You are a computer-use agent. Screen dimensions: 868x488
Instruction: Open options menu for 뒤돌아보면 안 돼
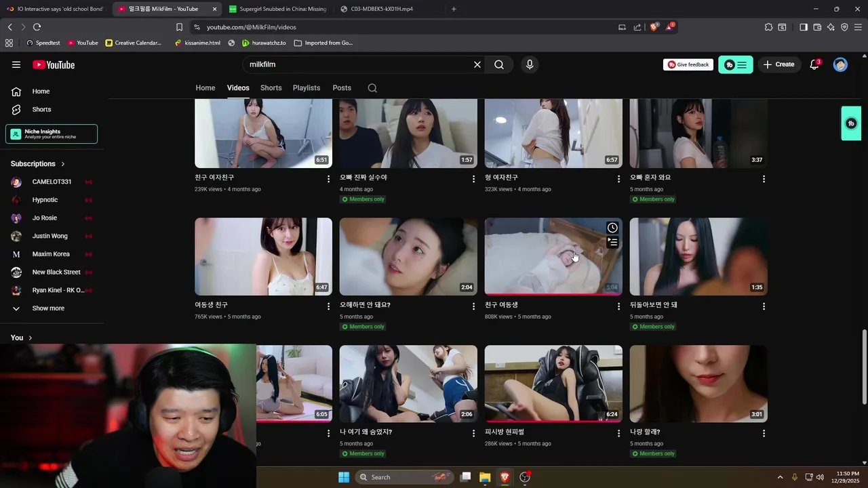point(764,306)
